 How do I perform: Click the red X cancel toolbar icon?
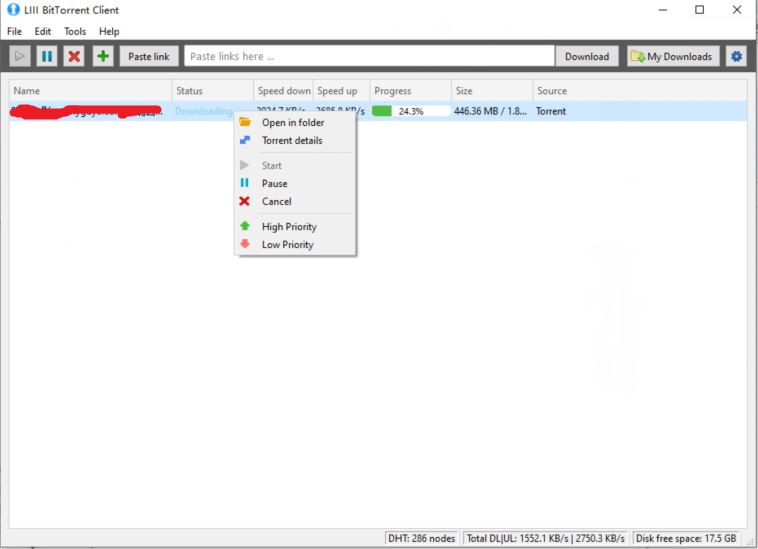(74, 57)
